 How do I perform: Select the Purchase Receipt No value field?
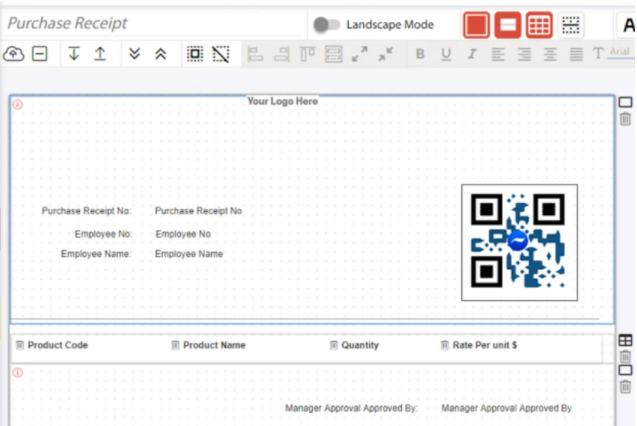tap(198, 211)
